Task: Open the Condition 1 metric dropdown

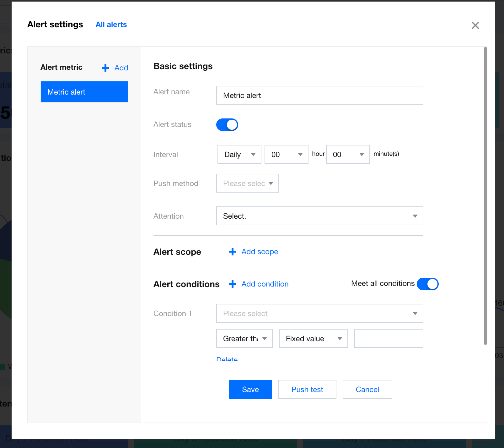Action: click(x=319, y=313)
